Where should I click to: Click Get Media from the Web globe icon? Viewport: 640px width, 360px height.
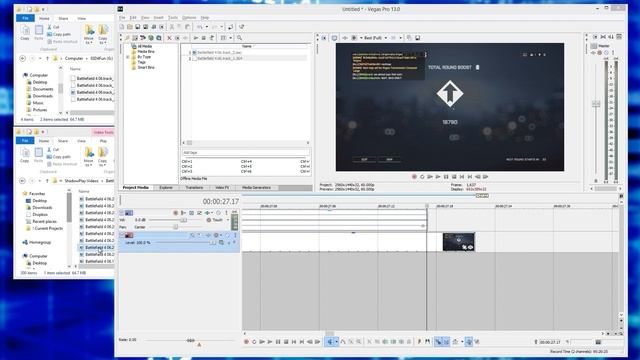(151, 38)
